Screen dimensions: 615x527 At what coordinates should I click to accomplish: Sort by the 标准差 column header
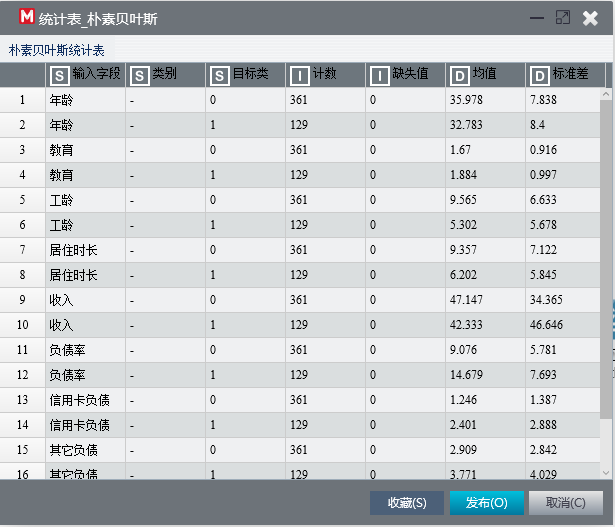[566, 75]
